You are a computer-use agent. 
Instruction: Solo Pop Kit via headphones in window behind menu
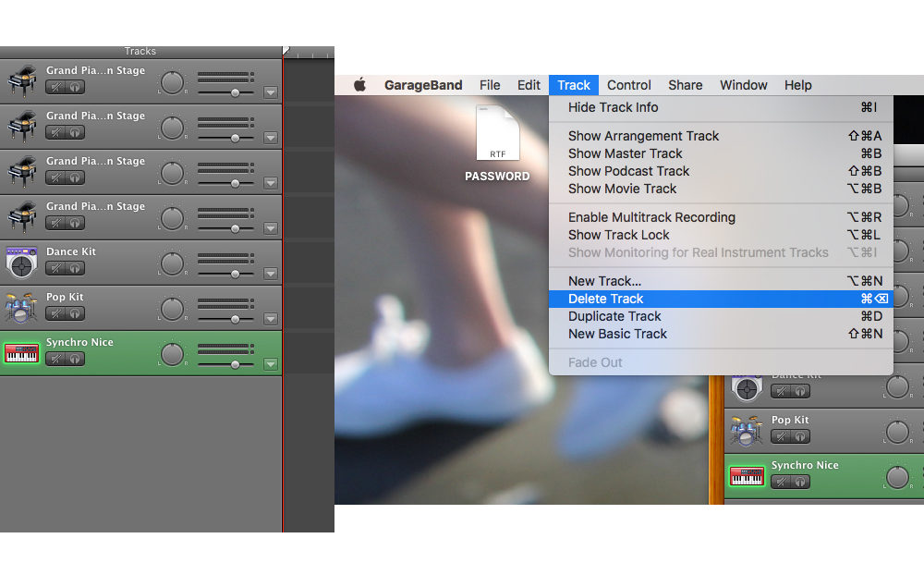coord(800,436)
